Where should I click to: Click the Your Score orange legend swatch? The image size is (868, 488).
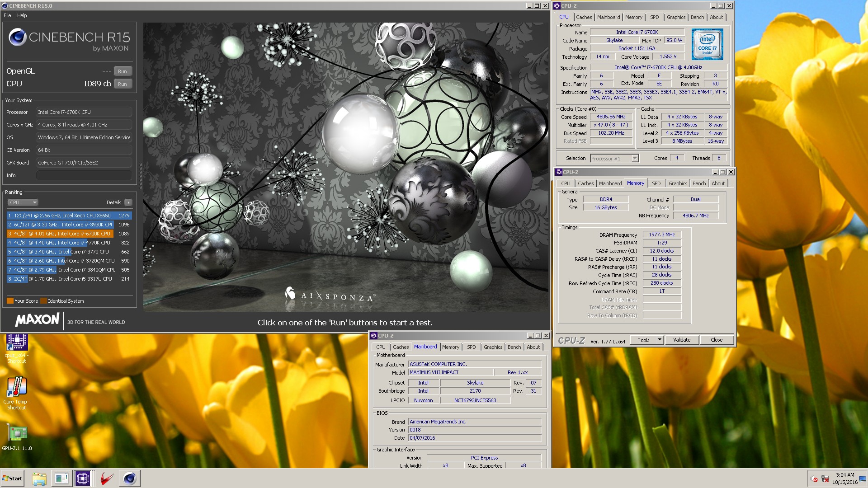point(10,301)
